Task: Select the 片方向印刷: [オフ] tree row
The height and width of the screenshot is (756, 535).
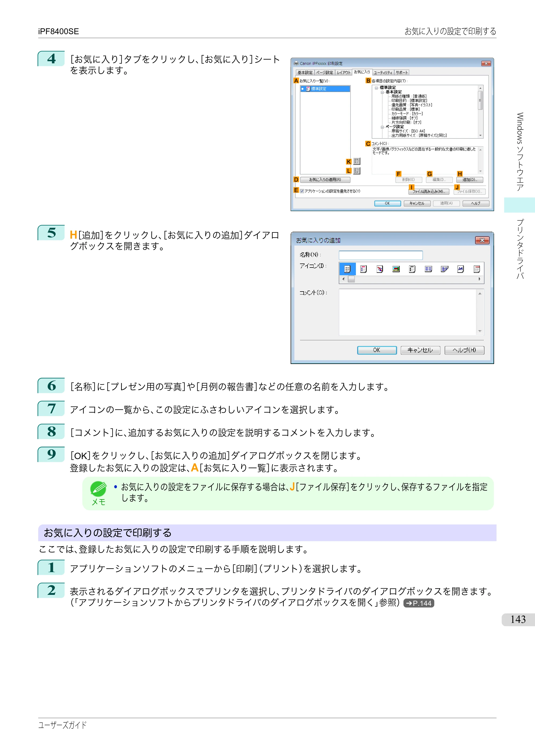Action: pyautogui.click(x=406, y=122)
